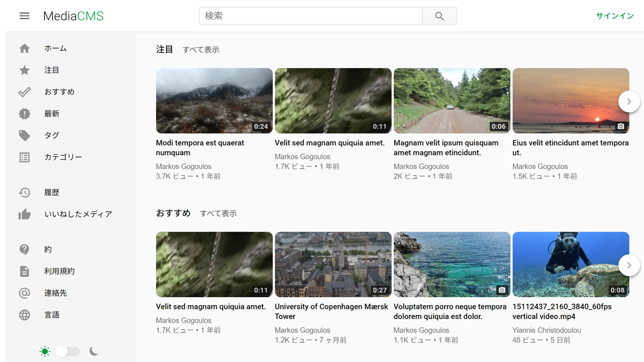Advance the 注目 row with right chevron
644x362 pixels.
click(629, 101)
